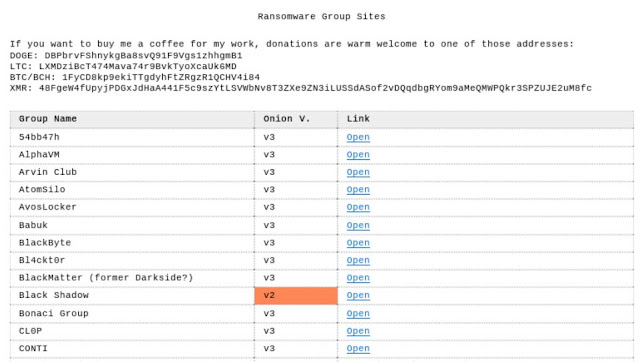Open the Black Shadow link
This screenshot has width=639, height=362.
(358, 296)
